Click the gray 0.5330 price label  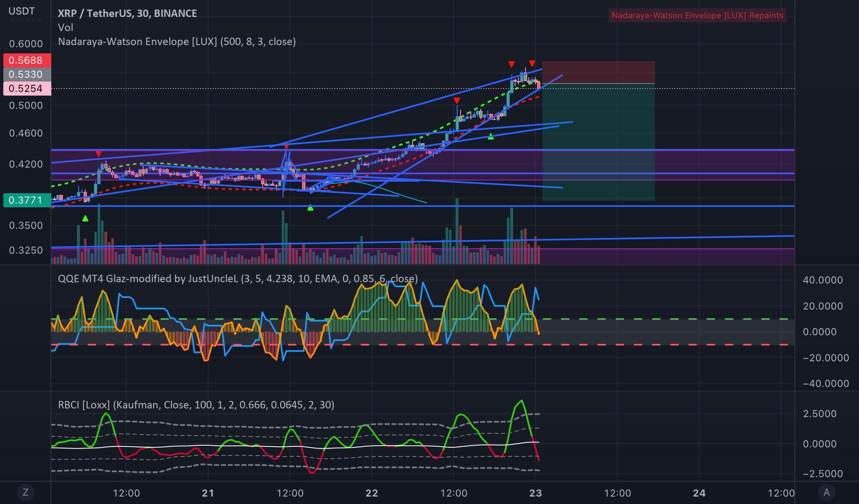[27, 74]
